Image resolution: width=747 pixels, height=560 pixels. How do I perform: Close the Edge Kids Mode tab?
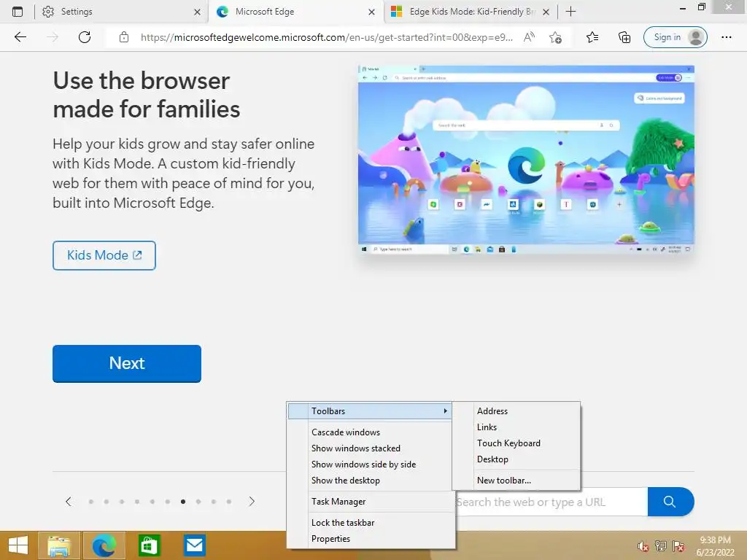pyautogui.click(x=546, y=12)
